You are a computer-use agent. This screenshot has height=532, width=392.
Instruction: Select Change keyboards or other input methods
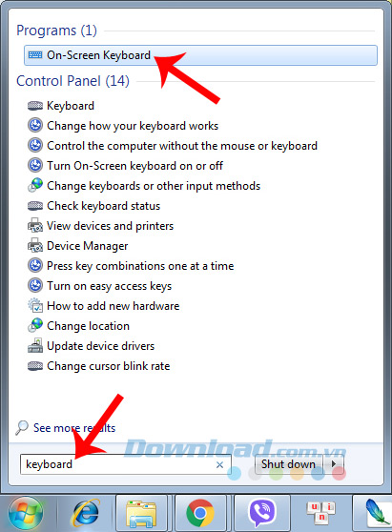[x=154, y=186]
